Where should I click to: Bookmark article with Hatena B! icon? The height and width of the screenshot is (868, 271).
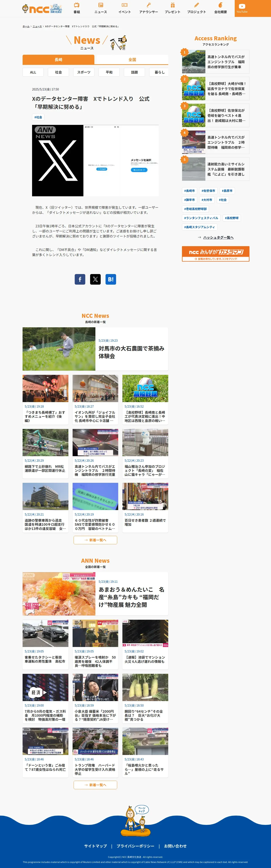(x=111, y=279)
